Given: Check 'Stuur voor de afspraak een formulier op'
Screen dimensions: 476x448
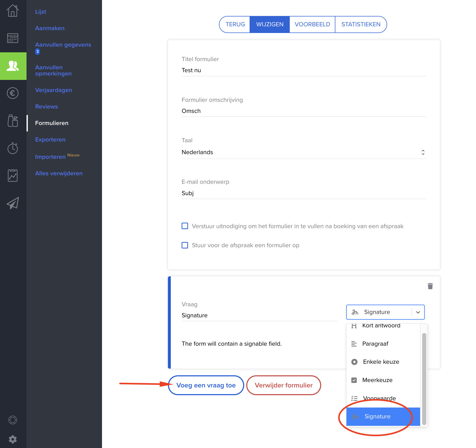Looking at the screenshot, I should tap(185, 245).
